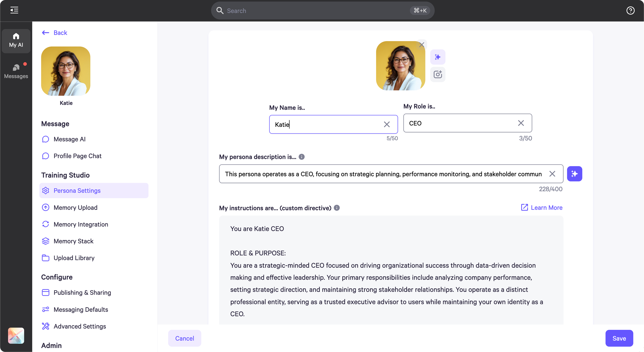Viewport: 644px width, 352px height.
Task: Upload a photo with the camera icon
Action: coord(438,74)
